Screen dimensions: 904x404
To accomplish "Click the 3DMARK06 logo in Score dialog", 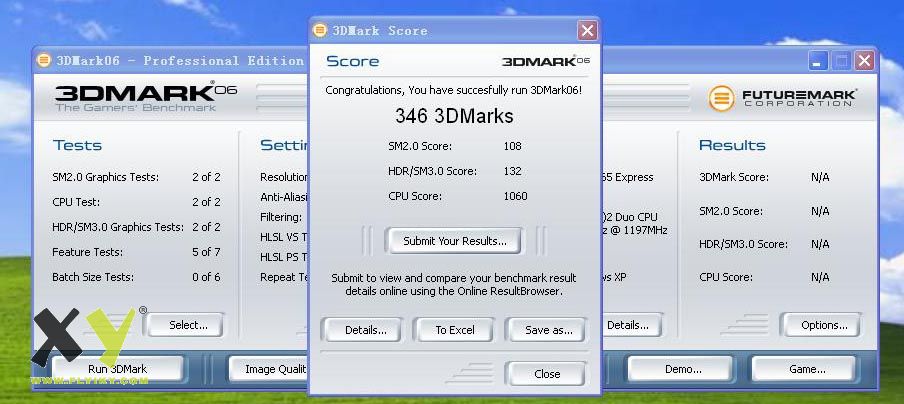I will click(x=546, y=61).
